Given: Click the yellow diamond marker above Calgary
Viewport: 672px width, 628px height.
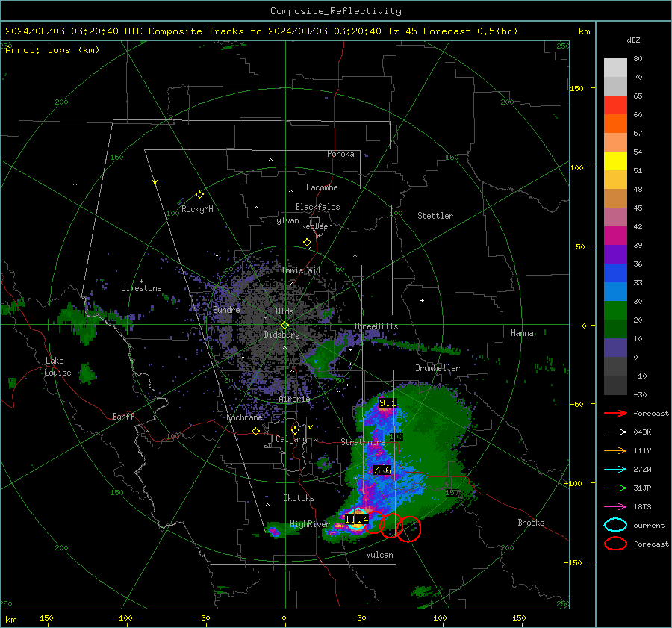Looking at the screenshot, I should [x=295, y=430].
